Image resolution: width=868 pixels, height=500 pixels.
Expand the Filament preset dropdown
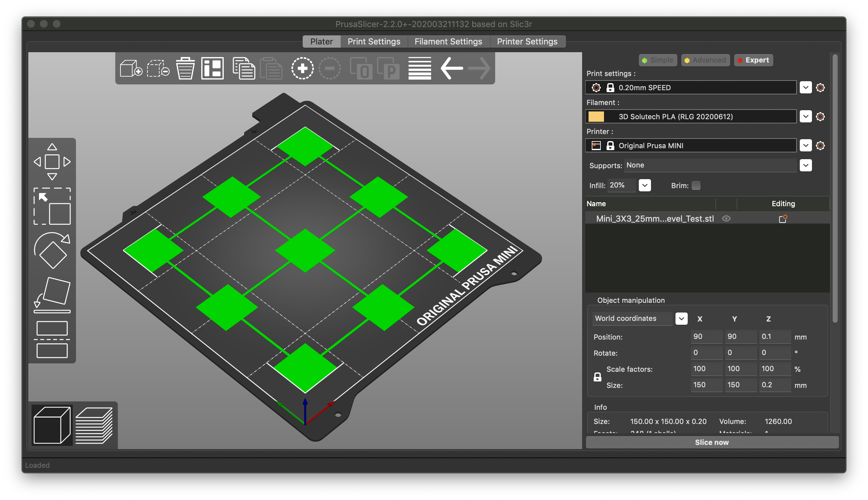click(x=806, y=116)
